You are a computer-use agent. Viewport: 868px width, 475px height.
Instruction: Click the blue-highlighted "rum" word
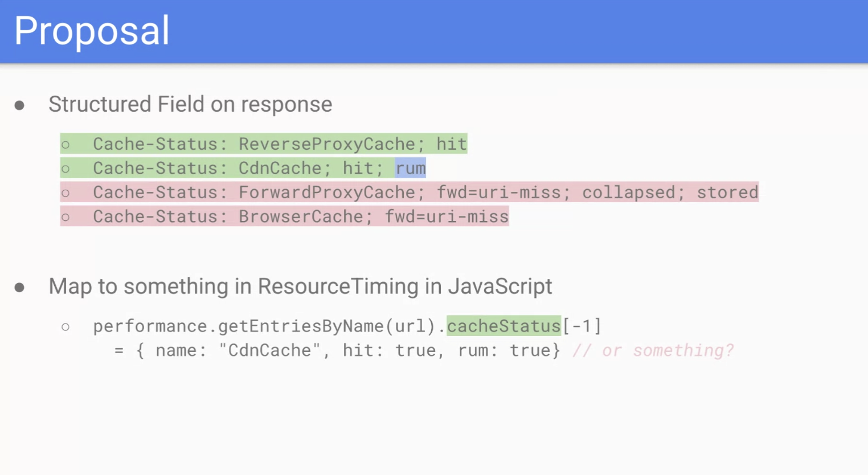click(x=411, y=168)
